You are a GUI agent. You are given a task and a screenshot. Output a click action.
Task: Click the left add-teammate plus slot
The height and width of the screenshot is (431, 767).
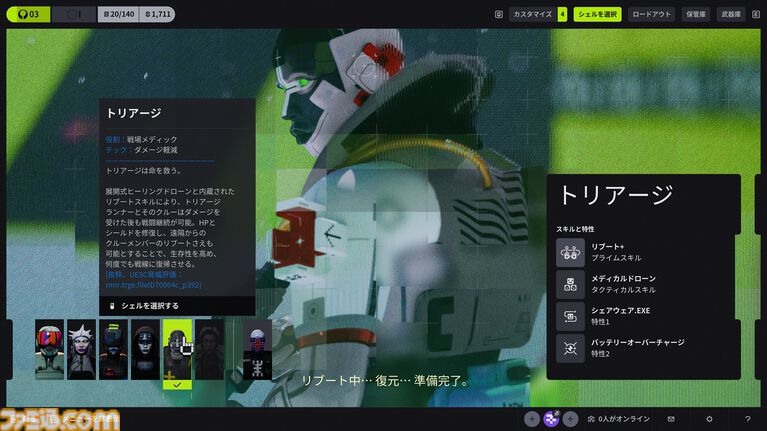coord(532,419)
